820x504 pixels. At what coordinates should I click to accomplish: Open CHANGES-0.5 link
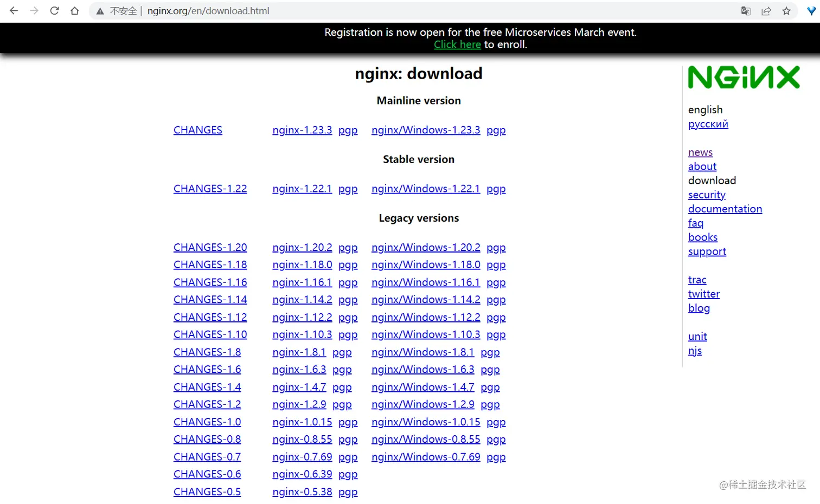(x=207, y=492)
